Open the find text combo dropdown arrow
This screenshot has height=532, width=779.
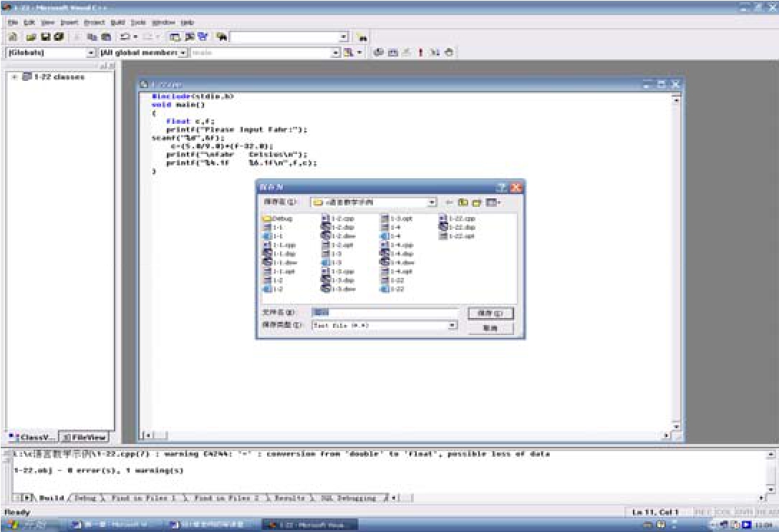point(344,37)
